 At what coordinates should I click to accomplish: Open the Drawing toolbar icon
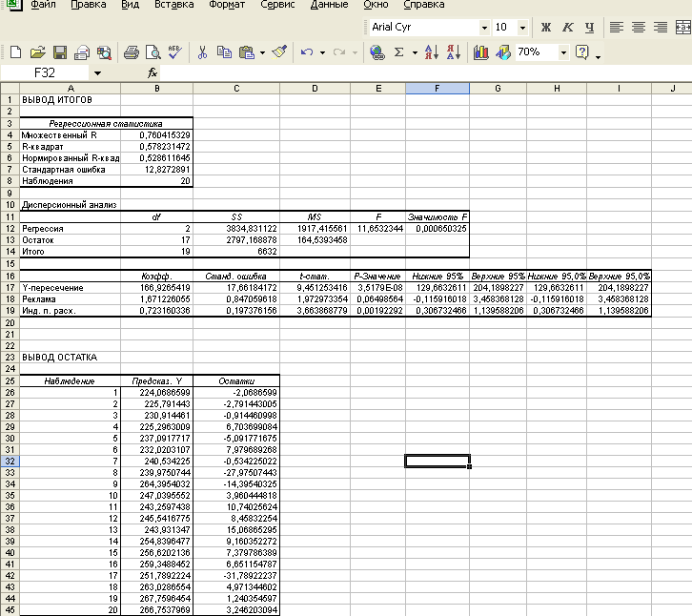503,52
